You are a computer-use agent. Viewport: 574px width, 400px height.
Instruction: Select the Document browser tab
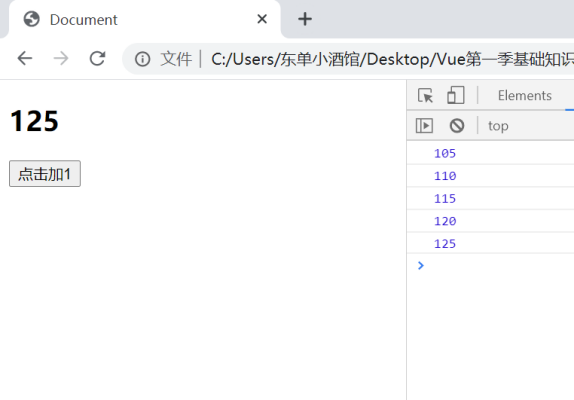145,19
